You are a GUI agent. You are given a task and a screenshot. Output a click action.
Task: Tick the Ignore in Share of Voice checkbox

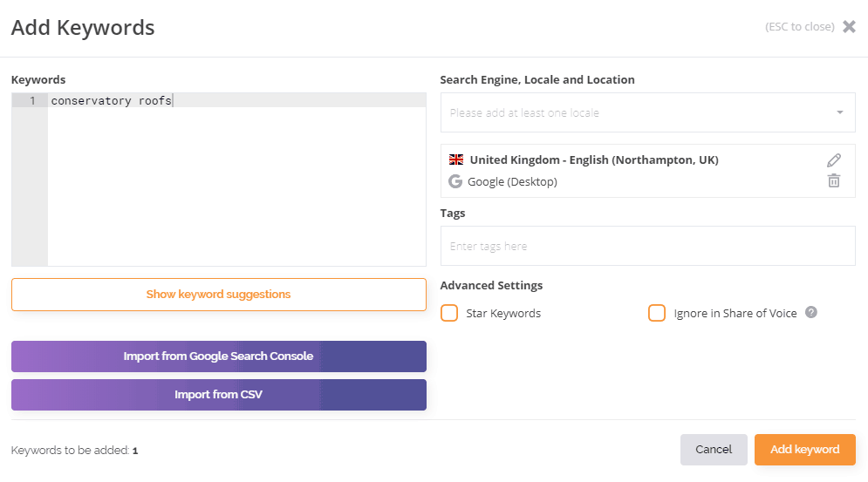tap(657, 313)
